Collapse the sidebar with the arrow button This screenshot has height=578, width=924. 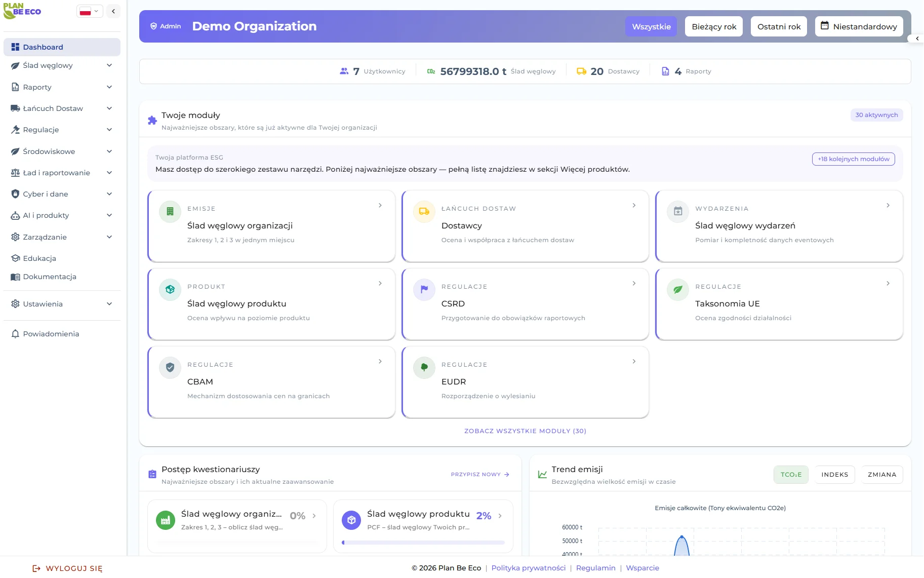(x=113, y=11)
